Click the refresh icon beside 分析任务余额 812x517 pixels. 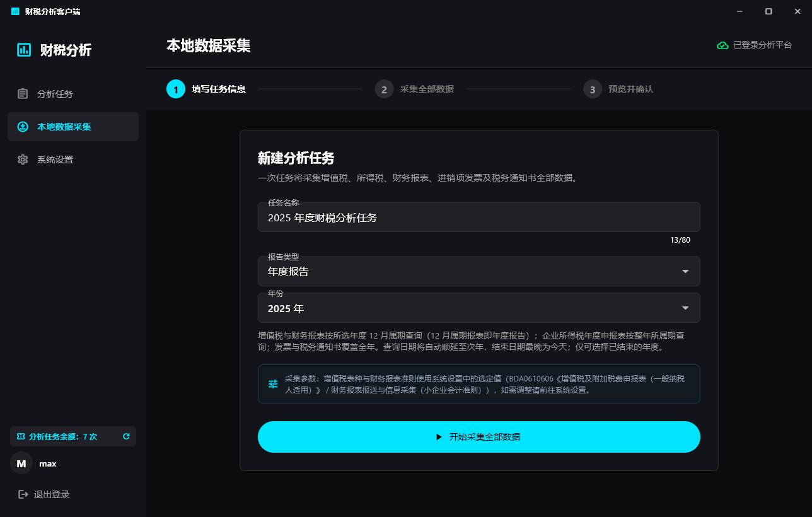click(x=126, y=436)
